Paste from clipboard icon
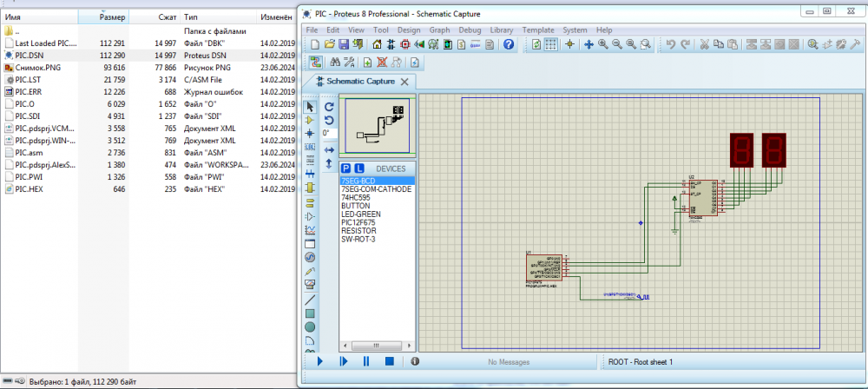The height and width of the screenshot is (389, 868). [x=733, y=44]
